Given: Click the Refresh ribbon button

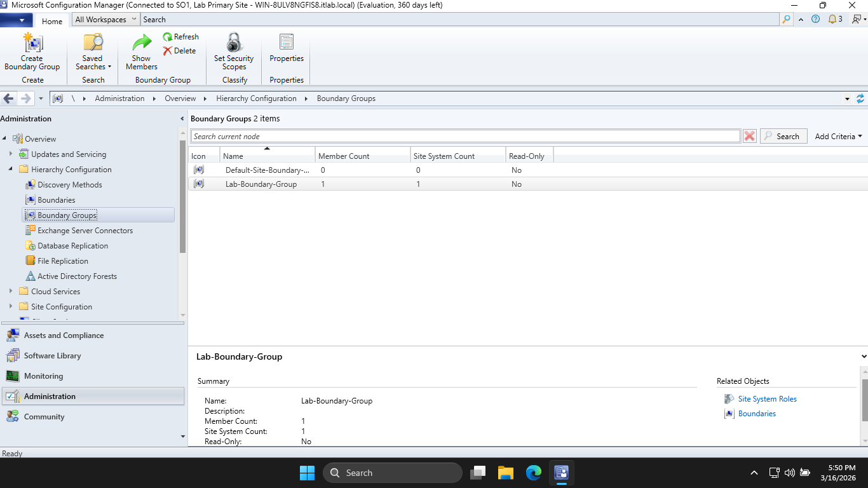Looking at the screenshot, I should [180, 37].
